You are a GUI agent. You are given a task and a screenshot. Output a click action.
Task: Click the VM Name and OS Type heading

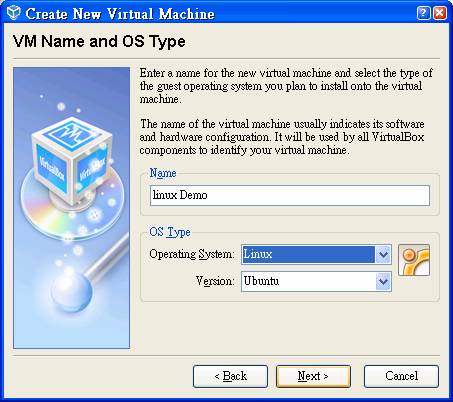99,42
